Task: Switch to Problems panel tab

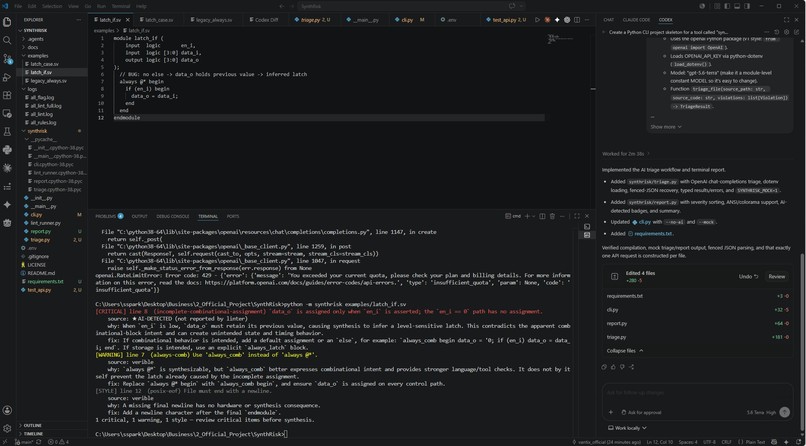Action: pos(109,216)
